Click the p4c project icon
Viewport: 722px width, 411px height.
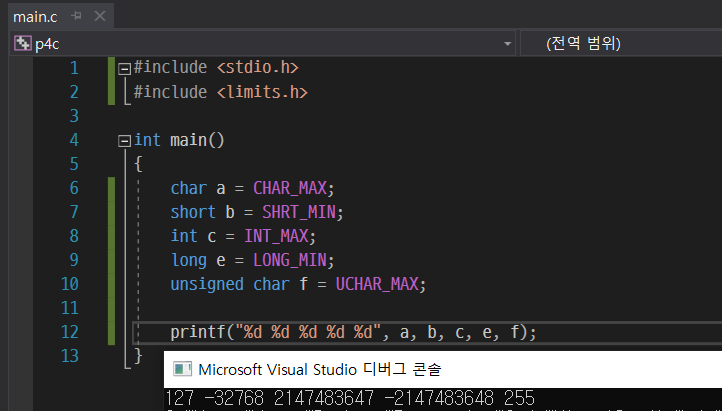[x=22, y=43]
